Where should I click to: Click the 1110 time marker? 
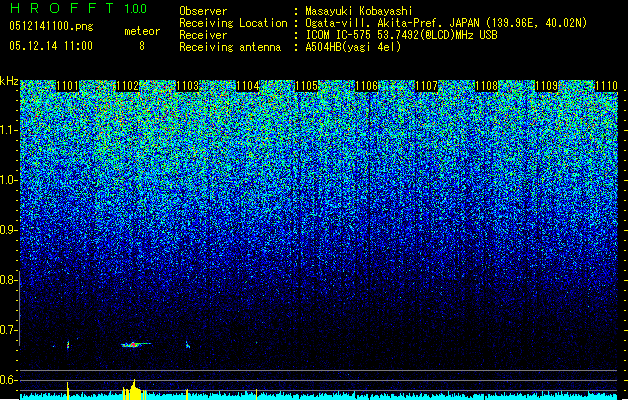click(x=606, y=86)
